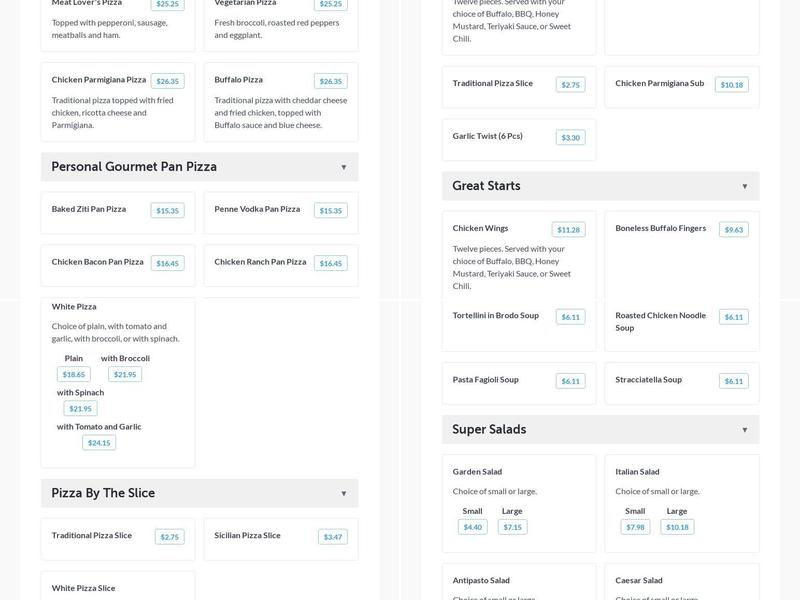The width and height of the screenshot is (800, 600).
Task: Open the Stracciatella Soup item name
Action: coord(648,380)
